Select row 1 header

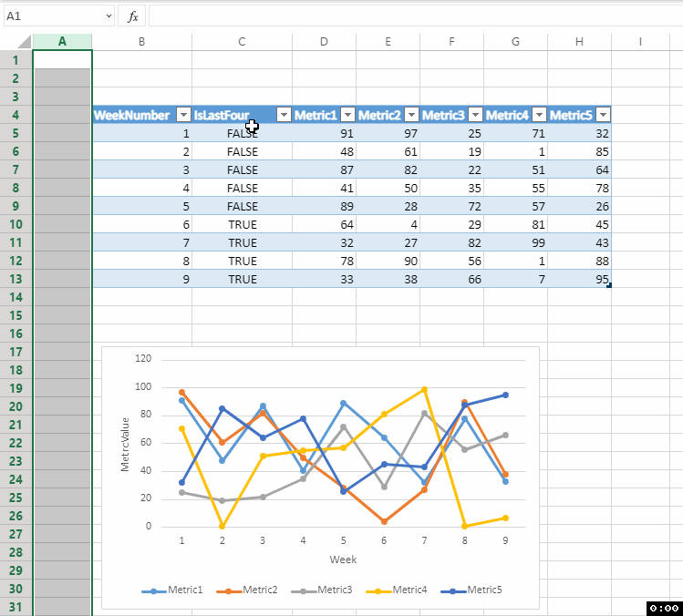(x=16, y=60)
